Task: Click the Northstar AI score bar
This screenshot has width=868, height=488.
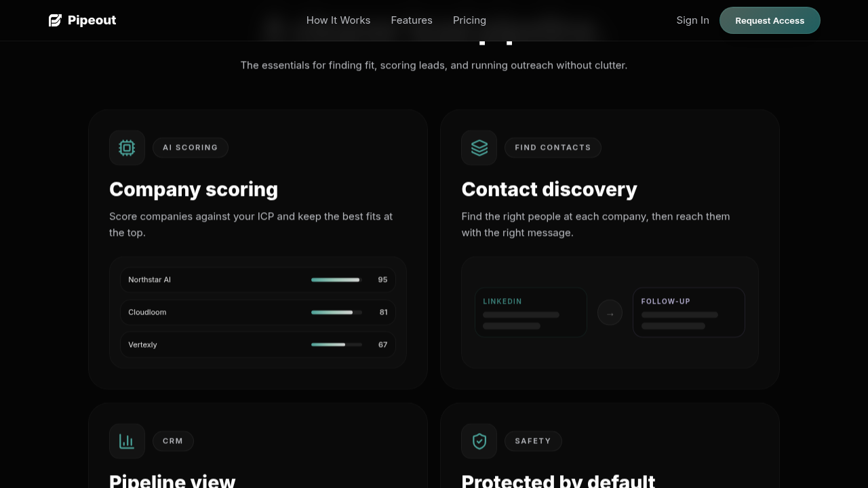Action: [x=336, y=280]
